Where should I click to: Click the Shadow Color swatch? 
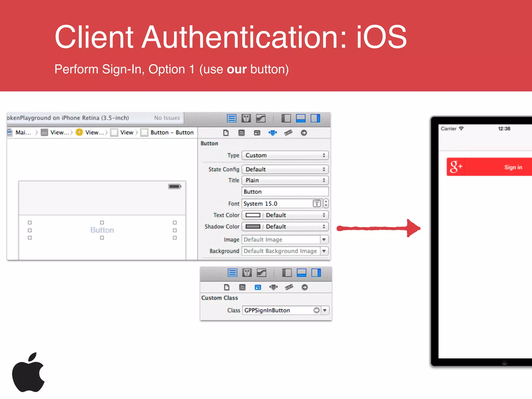pos(253,227)
